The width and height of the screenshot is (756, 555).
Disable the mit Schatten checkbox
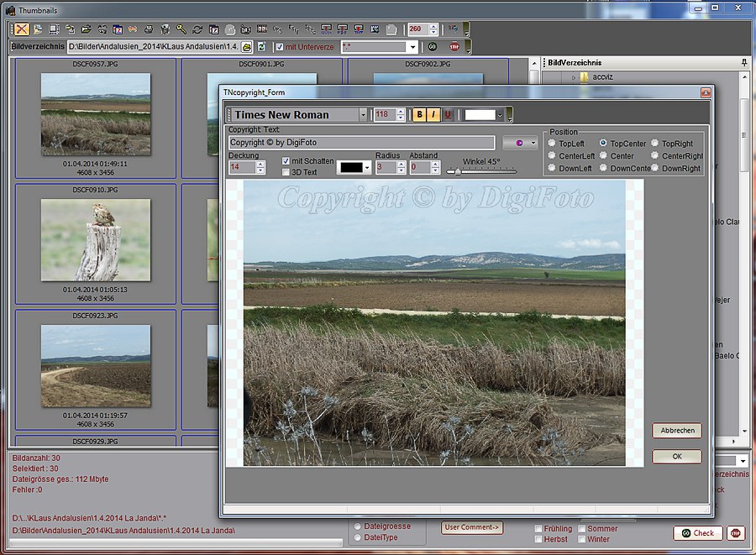286,160
